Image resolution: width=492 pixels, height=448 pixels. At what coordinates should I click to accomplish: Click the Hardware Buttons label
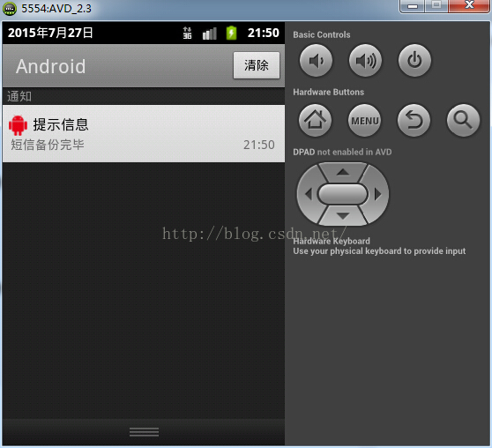click(329, 92)
